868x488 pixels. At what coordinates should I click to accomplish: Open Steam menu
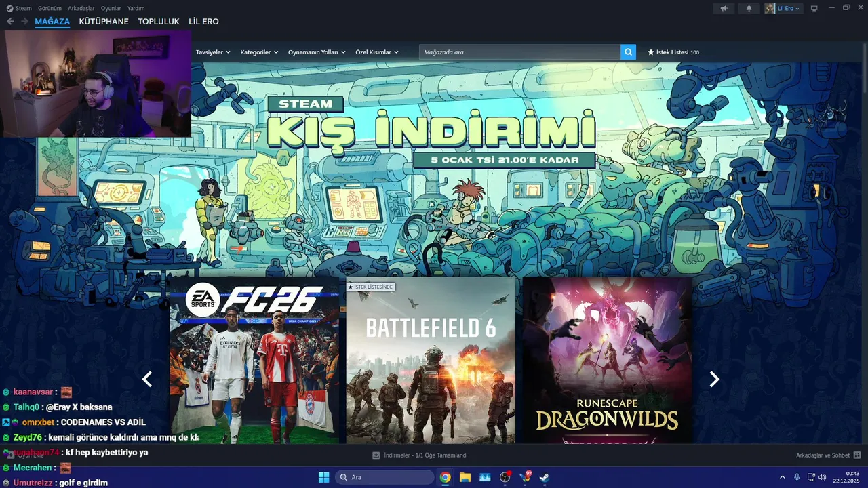(x=24, y=8)
